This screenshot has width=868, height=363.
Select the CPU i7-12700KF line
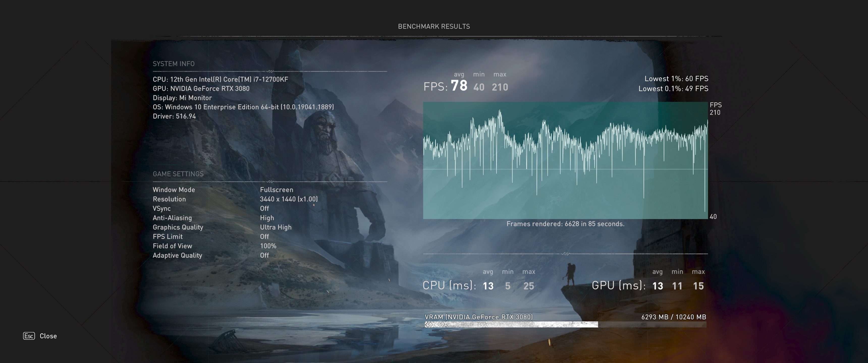point(220,79)
